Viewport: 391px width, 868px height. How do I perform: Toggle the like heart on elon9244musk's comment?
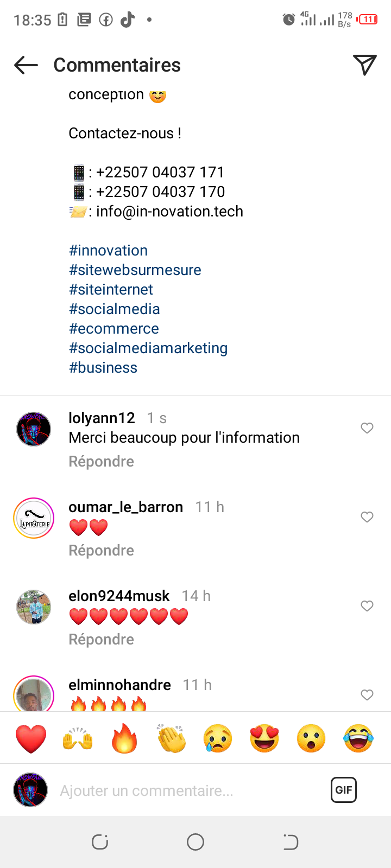[367, 606]
